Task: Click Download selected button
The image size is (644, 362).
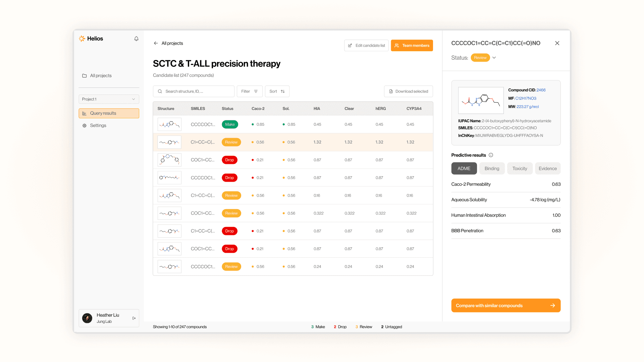Action: tap(408, 91)
